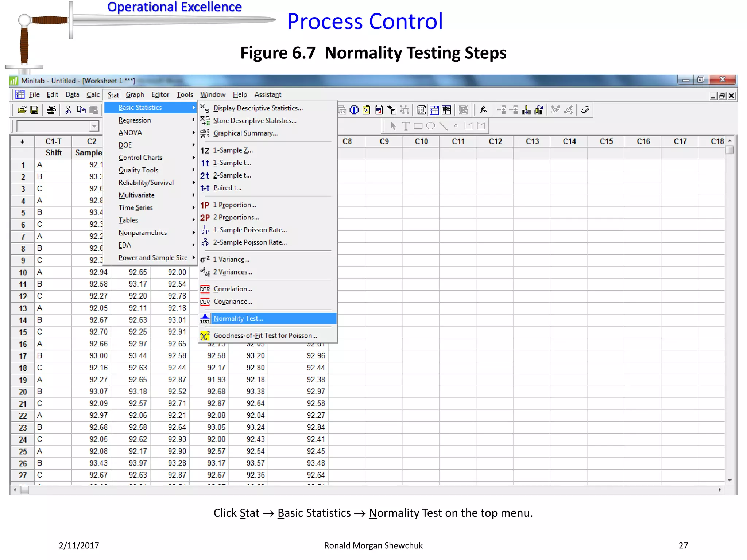Open the Editor menu

[160, 95]
